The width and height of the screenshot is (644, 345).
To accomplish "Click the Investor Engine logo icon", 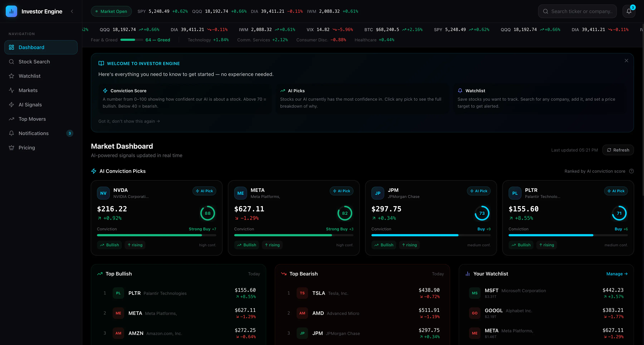I will click(11, 11).
